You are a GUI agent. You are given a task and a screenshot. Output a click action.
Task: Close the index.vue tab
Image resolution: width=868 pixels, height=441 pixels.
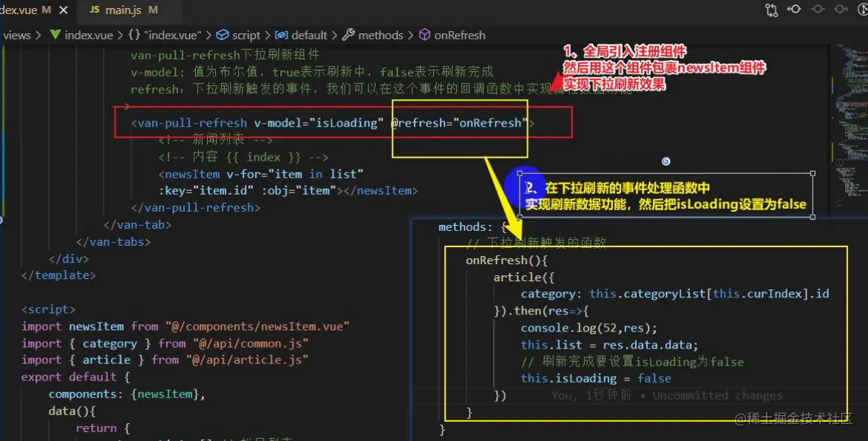[x=64, y=10]
